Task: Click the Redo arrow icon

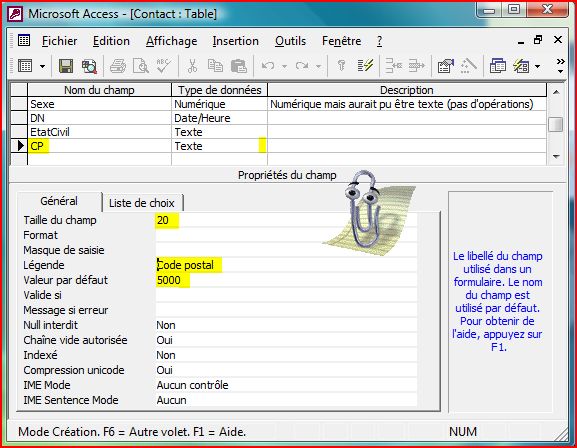Action: pyautogui.click(x=302, y=66)
